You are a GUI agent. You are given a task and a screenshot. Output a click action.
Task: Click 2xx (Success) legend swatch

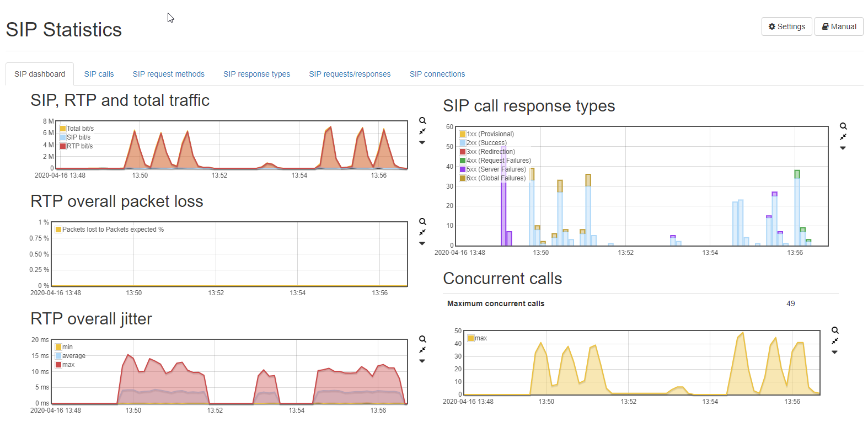[x=463, y=143]
